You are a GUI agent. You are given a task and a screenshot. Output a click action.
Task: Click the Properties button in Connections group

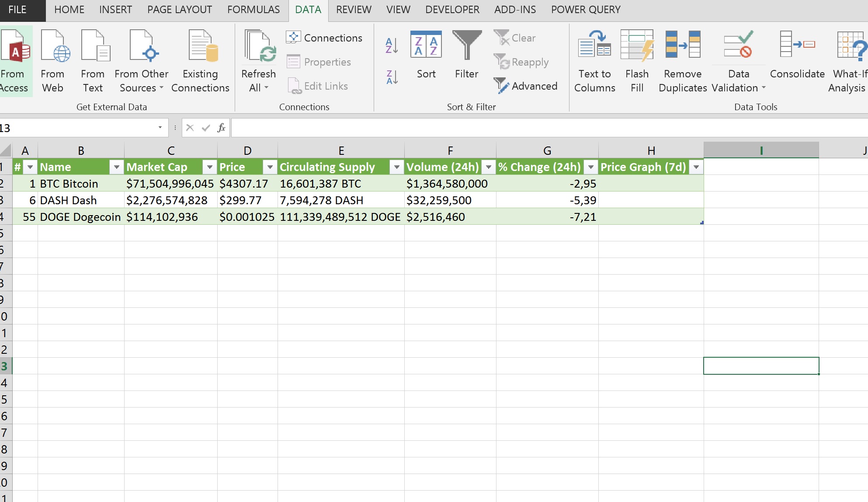click(319, 62)
